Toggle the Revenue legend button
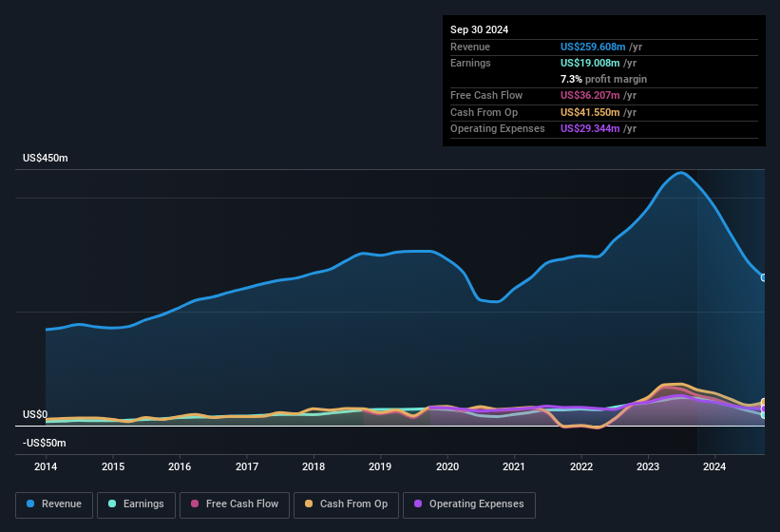This screenshot has width=780, height=532. (54, 504)
